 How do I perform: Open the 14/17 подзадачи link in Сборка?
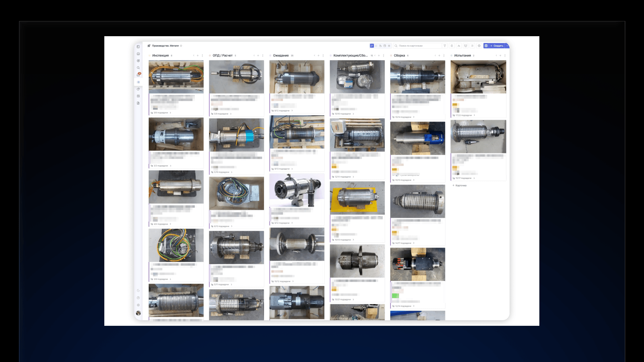pos(403,243)
